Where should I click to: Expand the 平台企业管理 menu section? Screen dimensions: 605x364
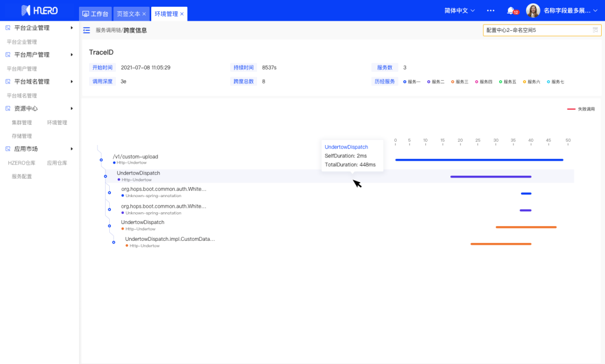pos(72,28)
